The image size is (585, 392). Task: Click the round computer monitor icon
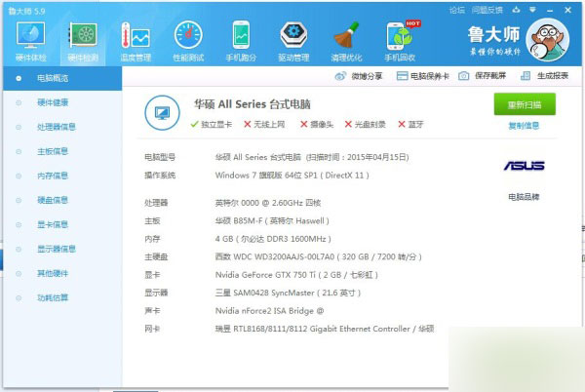tap(162, 113)
